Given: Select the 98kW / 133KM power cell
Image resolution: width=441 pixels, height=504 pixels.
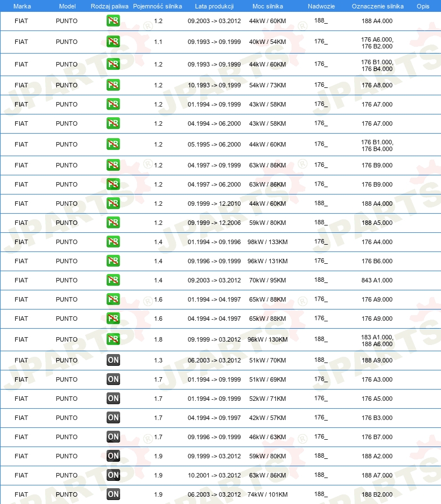Looking at the screenshot, I should 267,242.
